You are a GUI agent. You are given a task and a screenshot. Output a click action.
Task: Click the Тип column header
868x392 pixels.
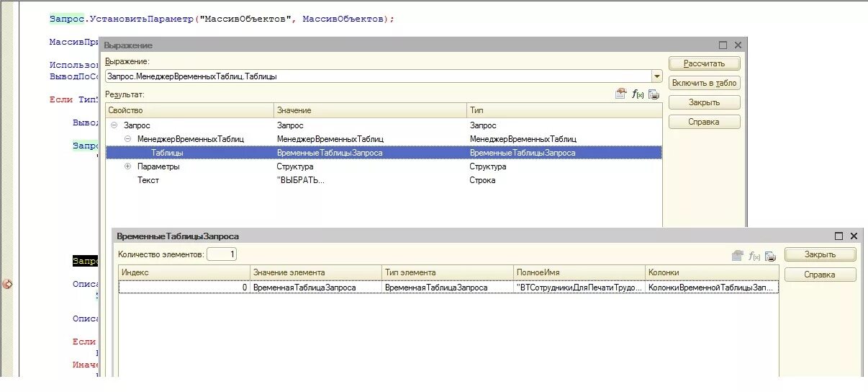[x=564, y=110]
